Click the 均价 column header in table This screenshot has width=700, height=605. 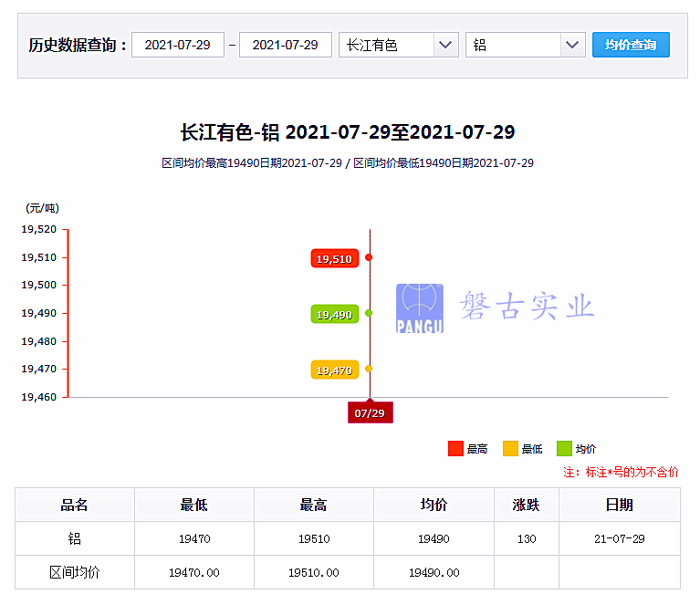point(434,505)
